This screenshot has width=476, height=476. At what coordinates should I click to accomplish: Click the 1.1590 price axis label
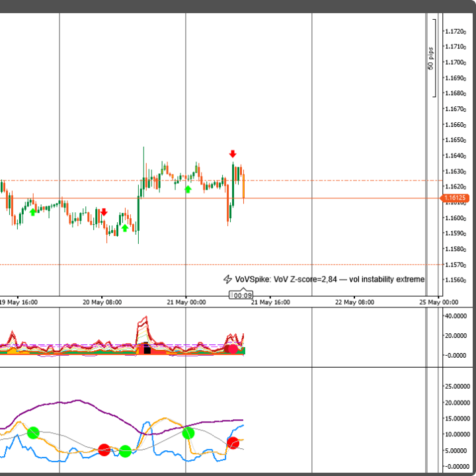pyautogui.click(x=456, y=233)
